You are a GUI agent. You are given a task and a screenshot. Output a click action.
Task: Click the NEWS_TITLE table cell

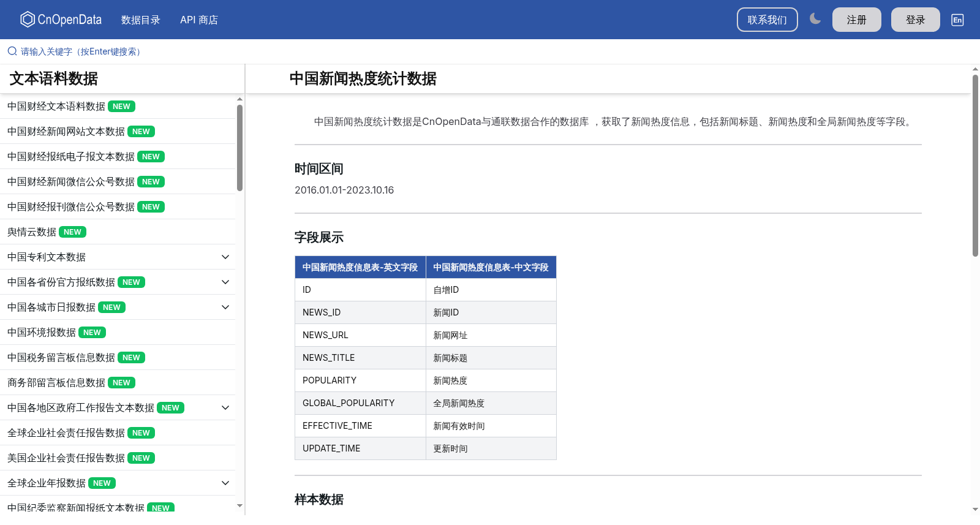(360, 358)
